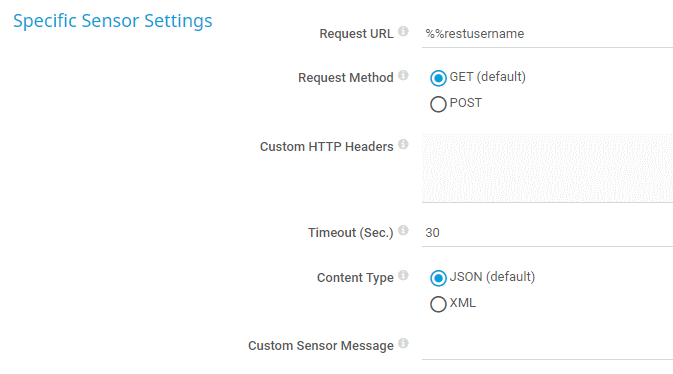Show the Timeout (Sec.) info icon help
Screen dimensions: 673x374
403,230
